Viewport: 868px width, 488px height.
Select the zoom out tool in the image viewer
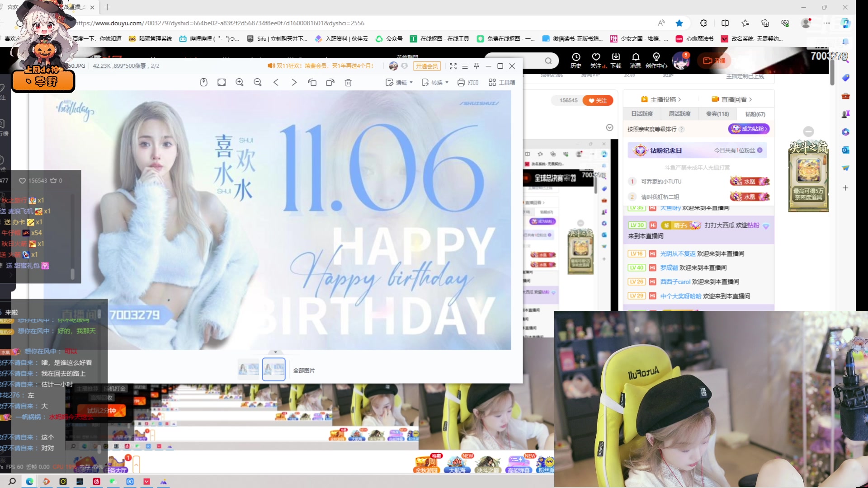point(258,82)
